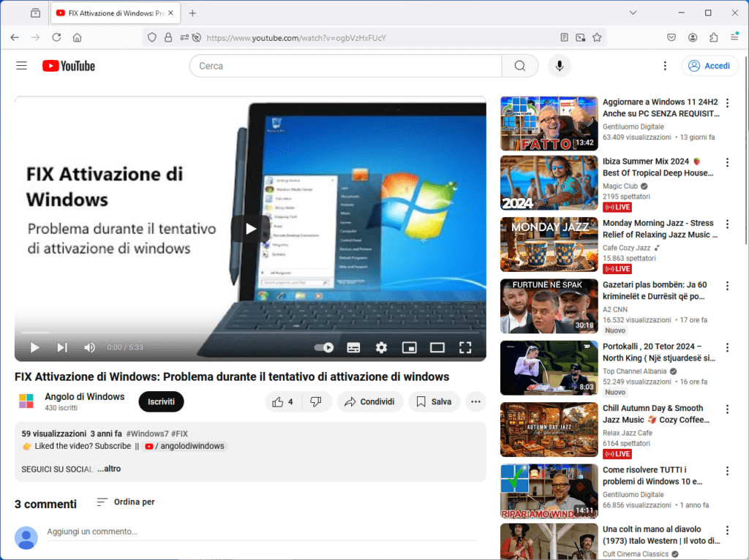This screenshot has height=560, width=749.
Task: Go to the YouTube home logo
Action: (69, 66)
